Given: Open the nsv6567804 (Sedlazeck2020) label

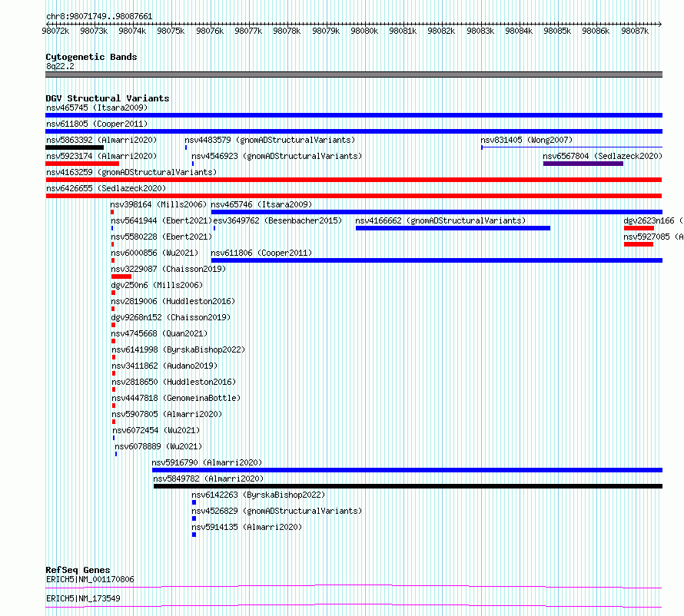Looking at the screenshot, I should [x=603, y=156].
